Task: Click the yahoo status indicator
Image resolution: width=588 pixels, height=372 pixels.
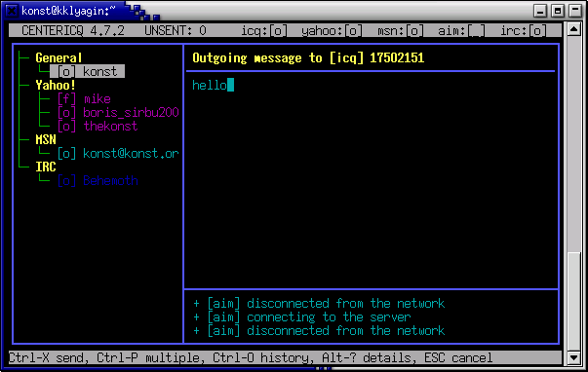Action: [332, 30]
